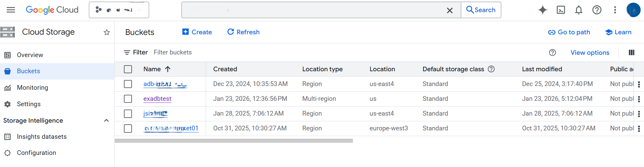Check the exadbtest bucket checkbox

coord(128,99)
